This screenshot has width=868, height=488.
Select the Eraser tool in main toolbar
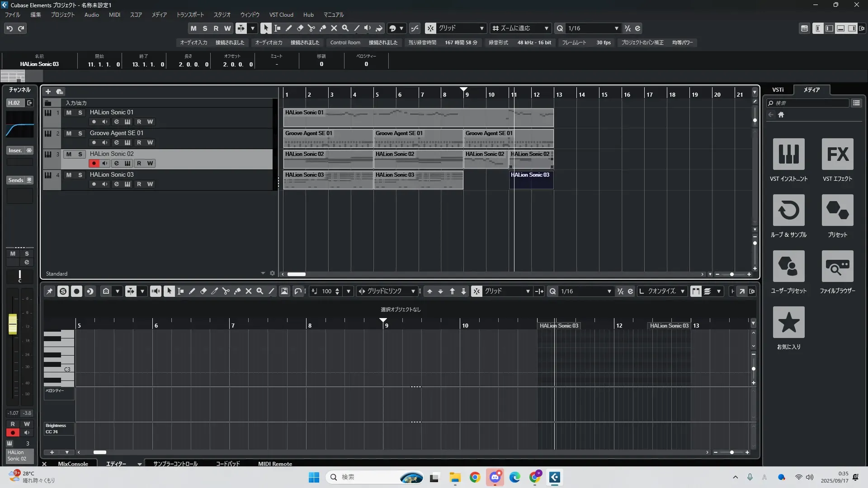pyautogui.click(x=300, y=28)
